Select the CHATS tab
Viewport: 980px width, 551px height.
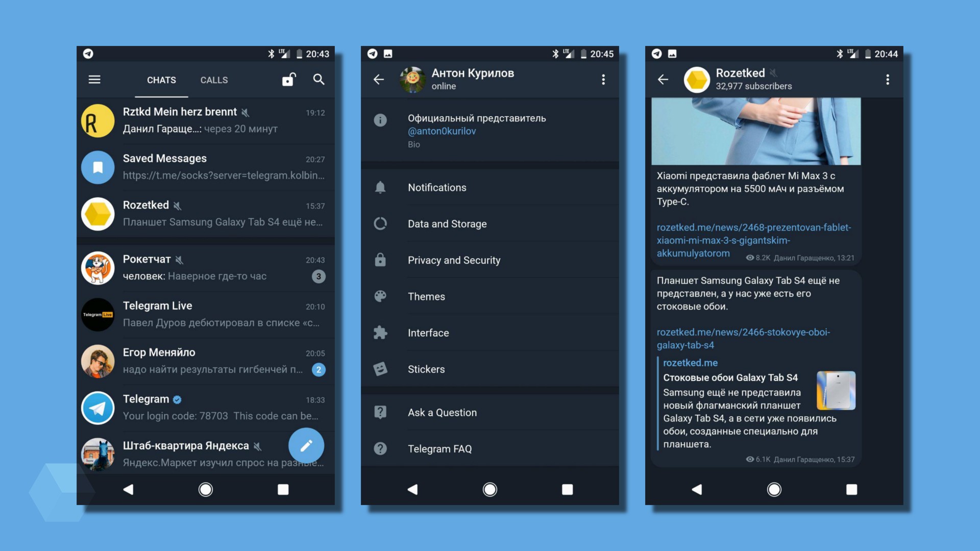coord(161,80)
